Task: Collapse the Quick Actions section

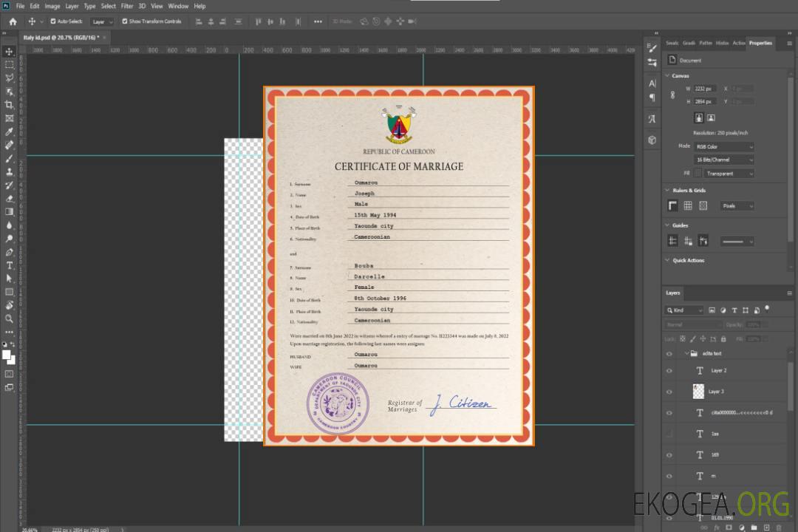Action: (668, 260)
